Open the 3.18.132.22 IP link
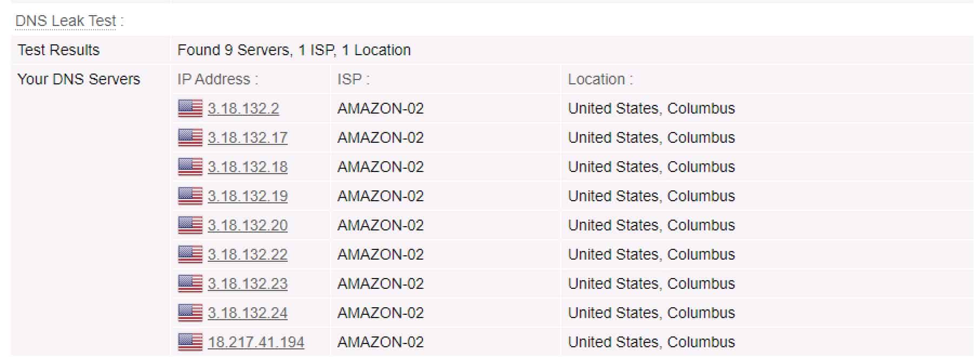The height and width of the screenshot is (357, 980). tap(248, 254)
